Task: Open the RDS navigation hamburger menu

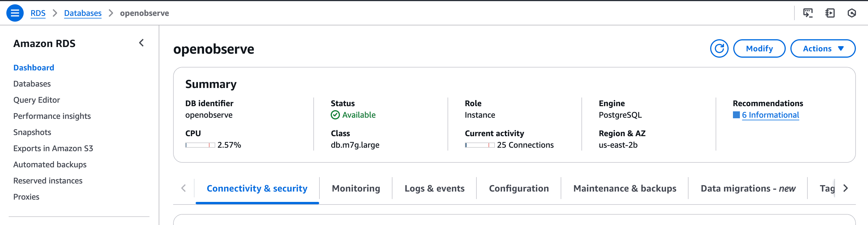Action: [x=15, y=13]
